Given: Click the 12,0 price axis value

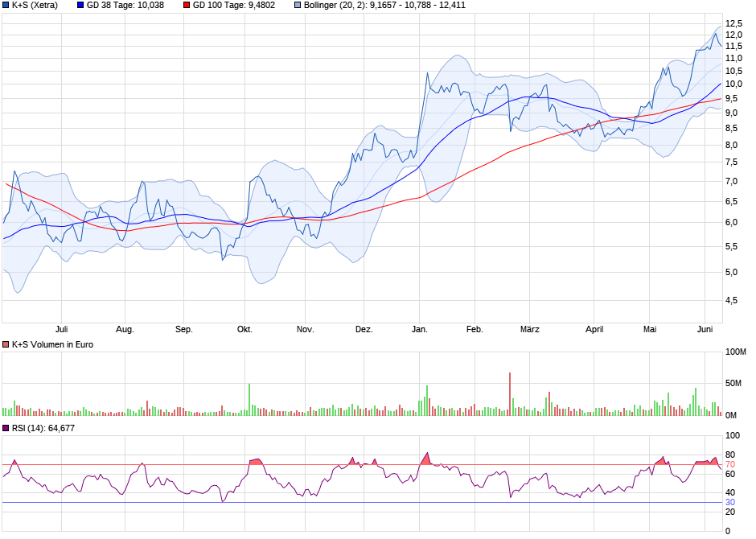Looking at the screenshot, I should point(733,35).
